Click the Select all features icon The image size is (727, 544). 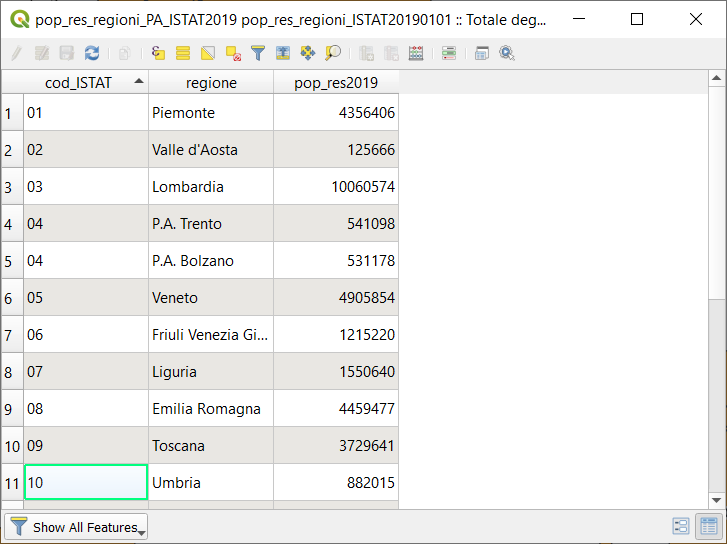(183, 53)
